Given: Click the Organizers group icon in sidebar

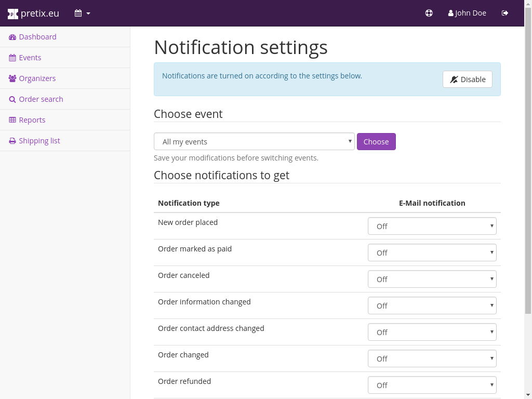Looking at the screenshot, I should (x=12, y=78).
